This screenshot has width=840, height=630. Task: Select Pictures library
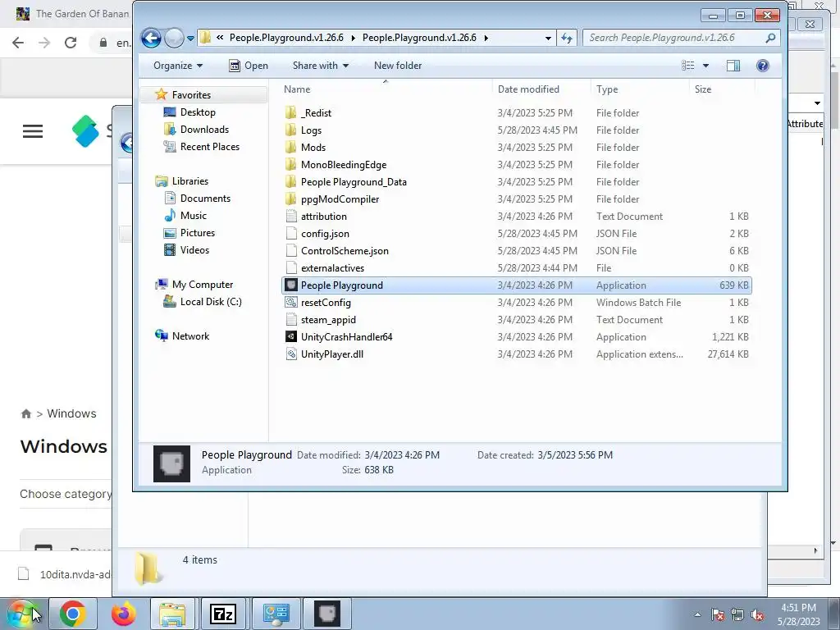[x=197, y=232]
